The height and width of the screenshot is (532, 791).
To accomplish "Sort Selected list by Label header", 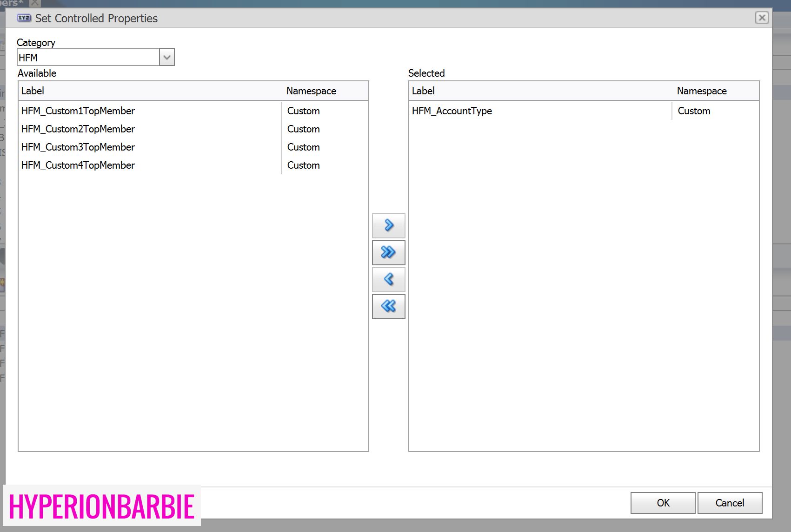I will click(x=423, y=91).
